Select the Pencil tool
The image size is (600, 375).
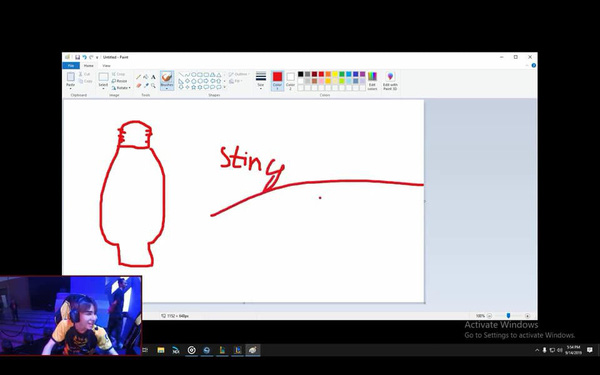click(139, 77)
